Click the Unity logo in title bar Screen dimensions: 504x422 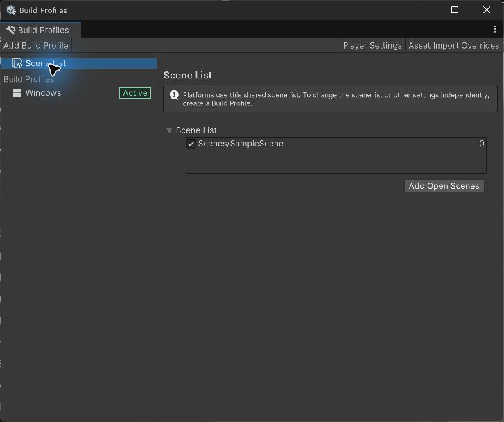(x=11, y=10)
